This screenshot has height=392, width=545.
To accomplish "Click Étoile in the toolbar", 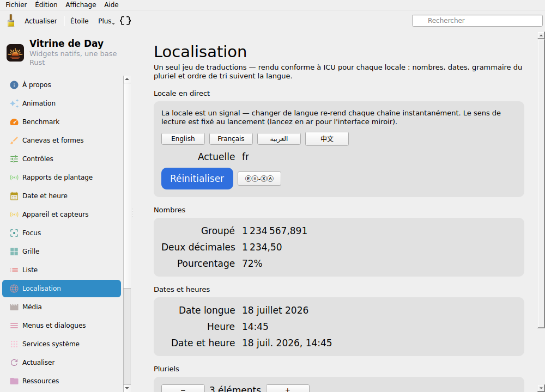I will click(79, 21).
